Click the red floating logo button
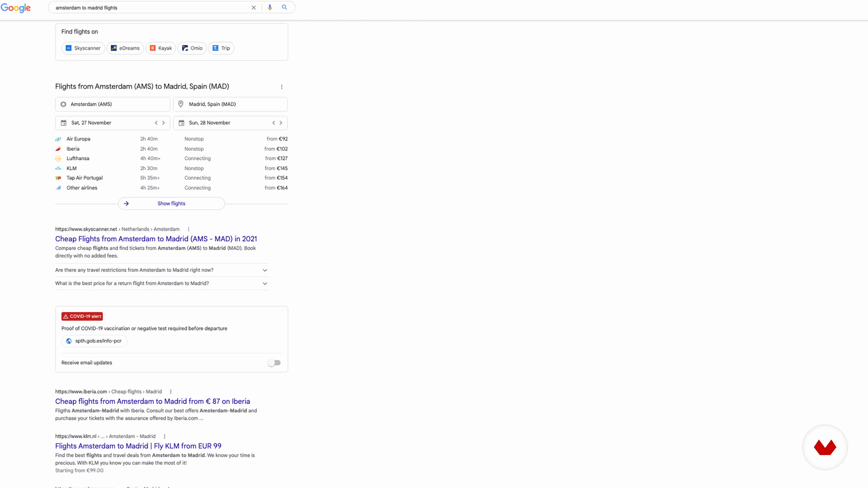Image resolution: width=868 pixels, height=488 pixels. 825,447
